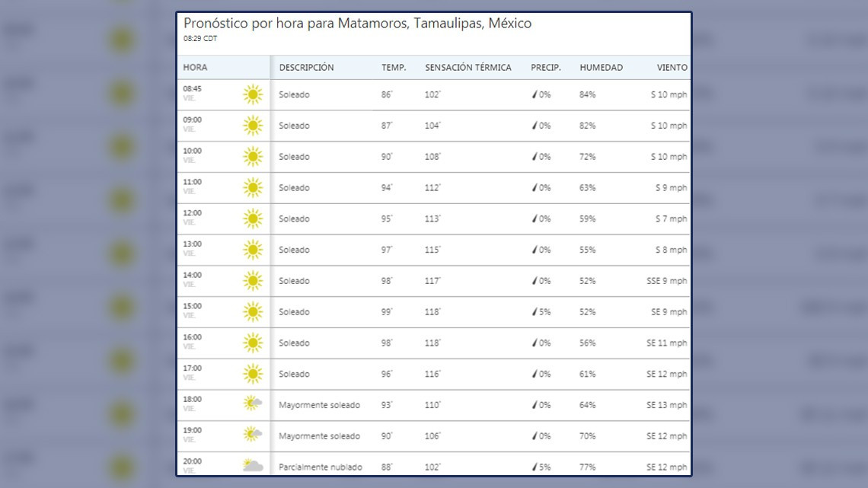This screenshot has width=868, height=488.
Task: Select the mostly sunny icon at 19:00
Action: pos(252,435)
